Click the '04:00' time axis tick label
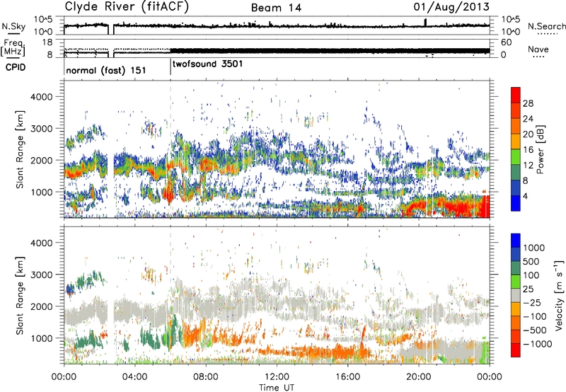The image size is (566, 392). click(135, 377)
